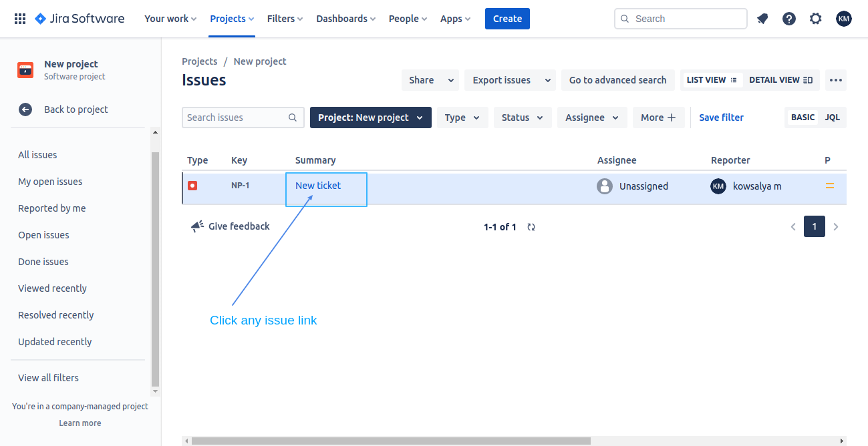868x446 pixels.
Task: Open the KM profile avatar menu
Action: [x=844, y=19]
